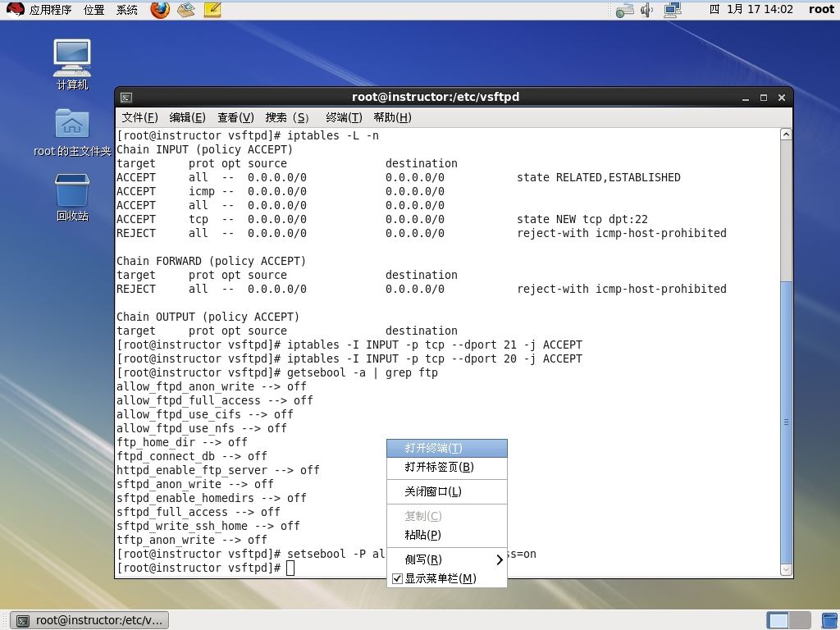
Task: Open the 帮助(H) menu in terminal
Action: pyautogui.click(x=393, y=117)
